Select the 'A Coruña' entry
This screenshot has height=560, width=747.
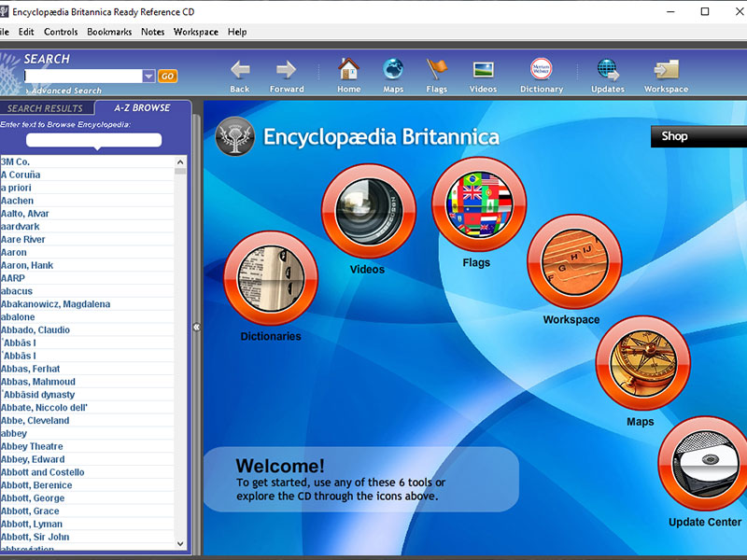87,175
